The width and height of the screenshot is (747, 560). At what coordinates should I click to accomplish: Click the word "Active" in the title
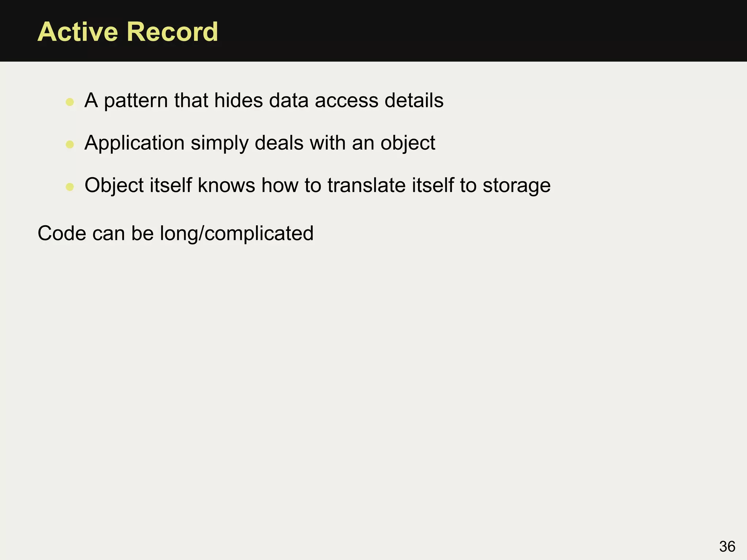(77, 32)
